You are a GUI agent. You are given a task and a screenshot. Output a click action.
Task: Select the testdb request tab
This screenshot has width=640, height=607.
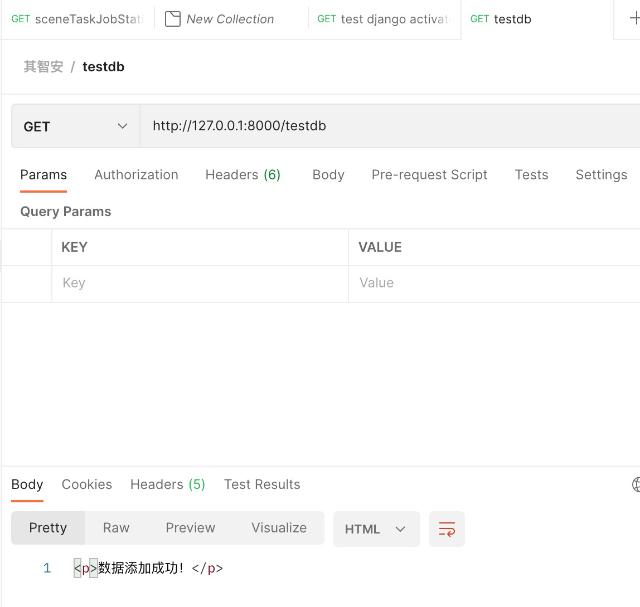pos(501,19)
